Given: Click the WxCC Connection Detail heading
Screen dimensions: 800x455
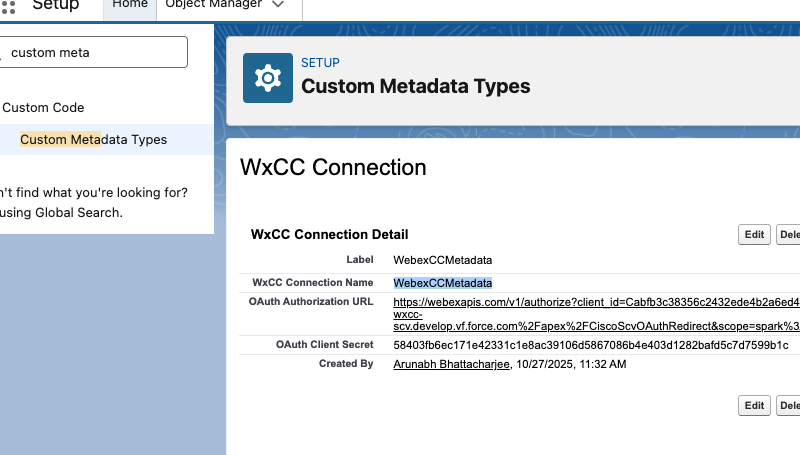Looking at the screenshot, I should tap(330, 235).
